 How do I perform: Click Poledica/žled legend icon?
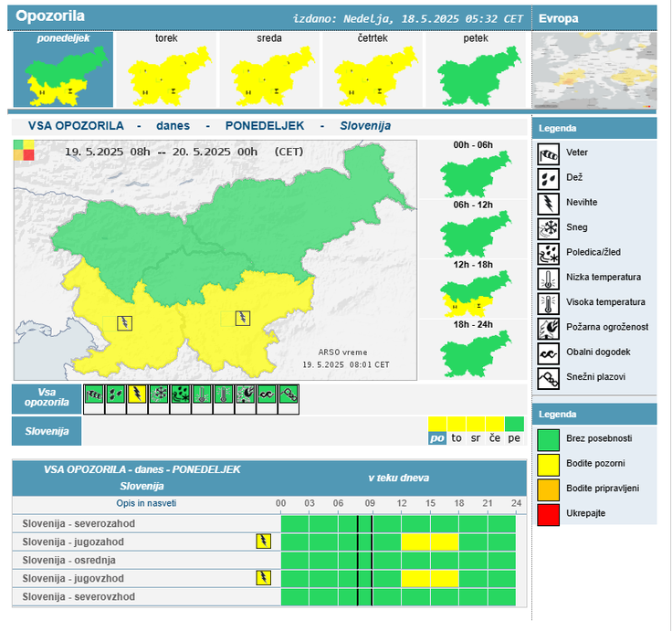click(548, 254)
